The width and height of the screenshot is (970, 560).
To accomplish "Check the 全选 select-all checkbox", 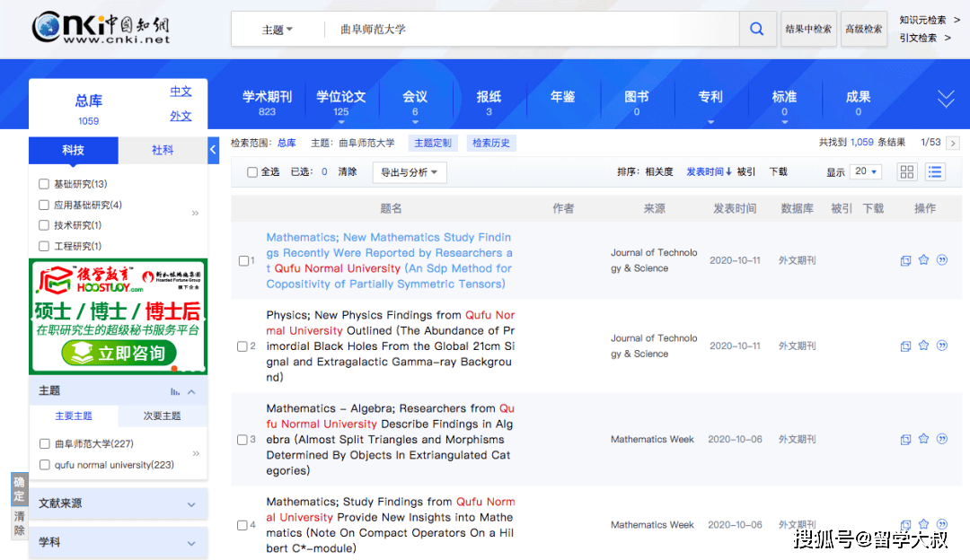I will (x=252, y=172).
